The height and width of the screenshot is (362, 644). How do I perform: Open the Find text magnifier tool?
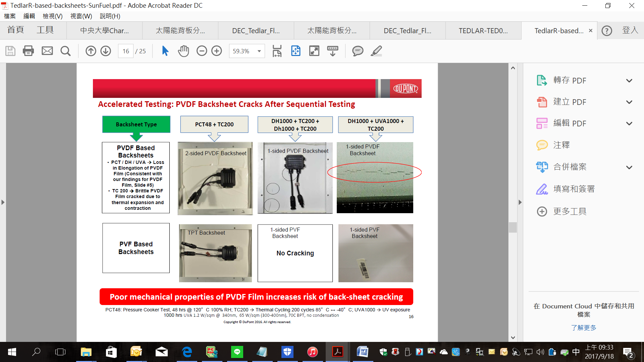coord(65,51)
